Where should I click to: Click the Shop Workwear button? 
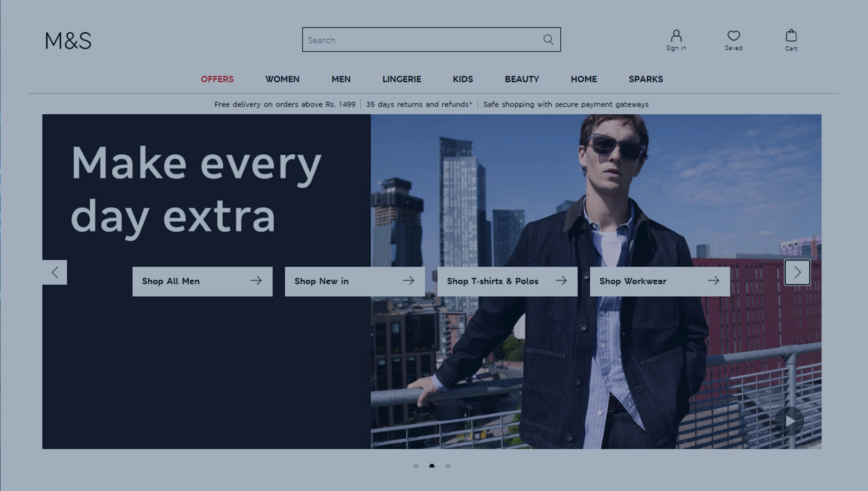pos(659,281)
